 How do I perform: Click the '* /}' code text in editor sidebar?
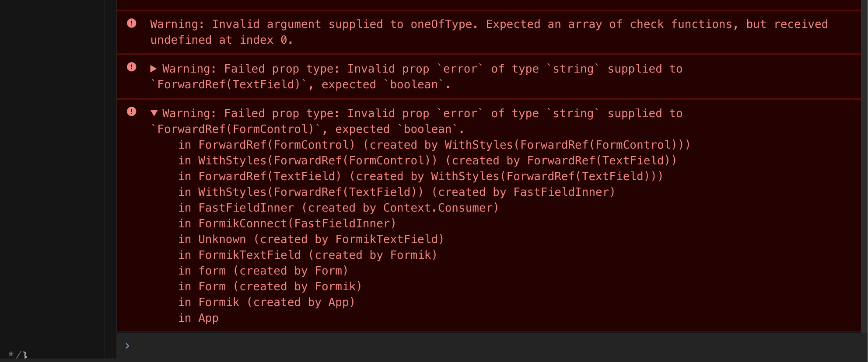tap(17, 355)
